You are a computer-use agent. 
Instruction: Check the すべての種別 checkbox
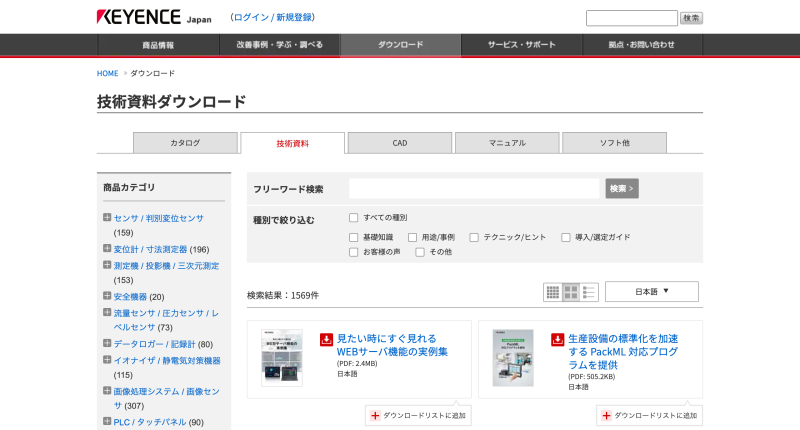coord(354,218)
